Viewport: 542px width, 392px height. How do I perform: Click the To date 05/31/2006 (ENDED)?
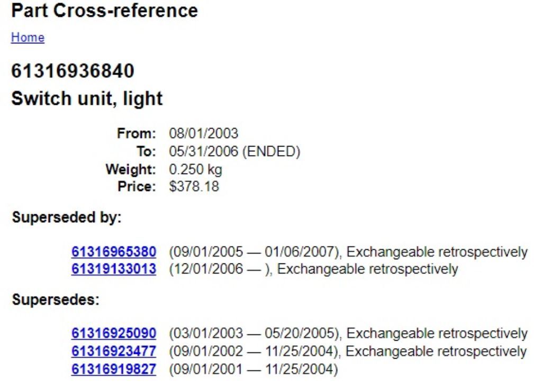point(234,152)
